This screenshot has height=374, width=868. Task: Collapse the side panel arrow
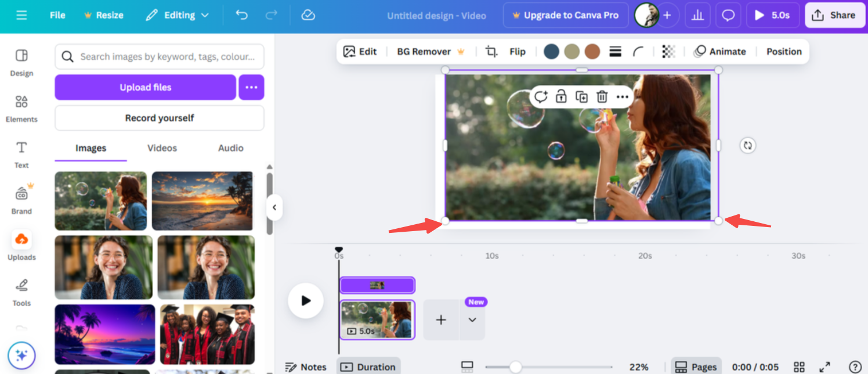pos(274,207)
